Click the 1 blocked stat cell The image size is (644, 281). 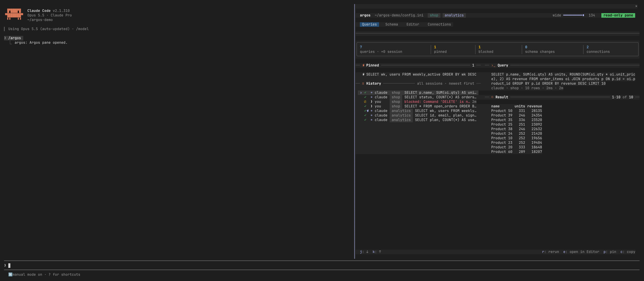click(x=498, y=49)
